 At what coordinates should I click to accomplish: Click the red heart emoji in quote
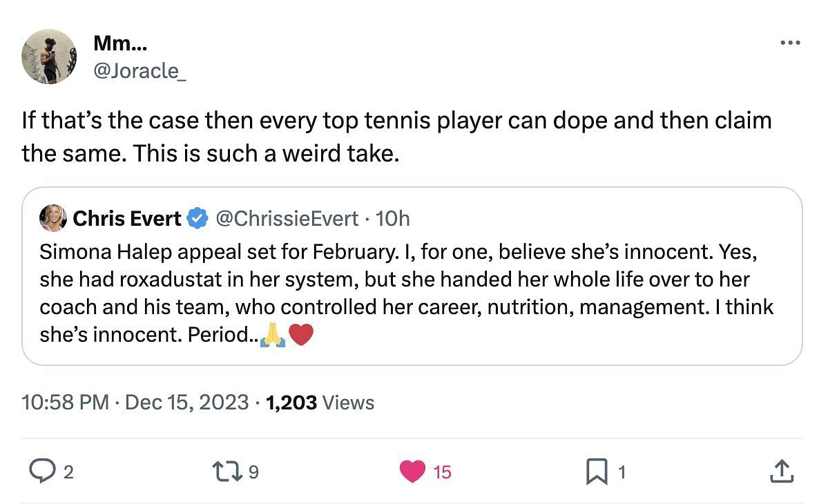coord(301,336)
